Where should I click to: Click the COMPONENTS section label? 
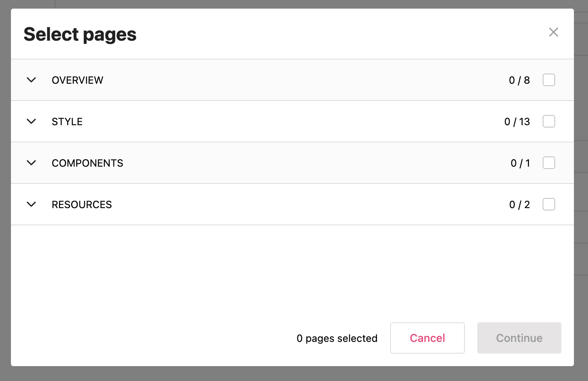point(88,163)
